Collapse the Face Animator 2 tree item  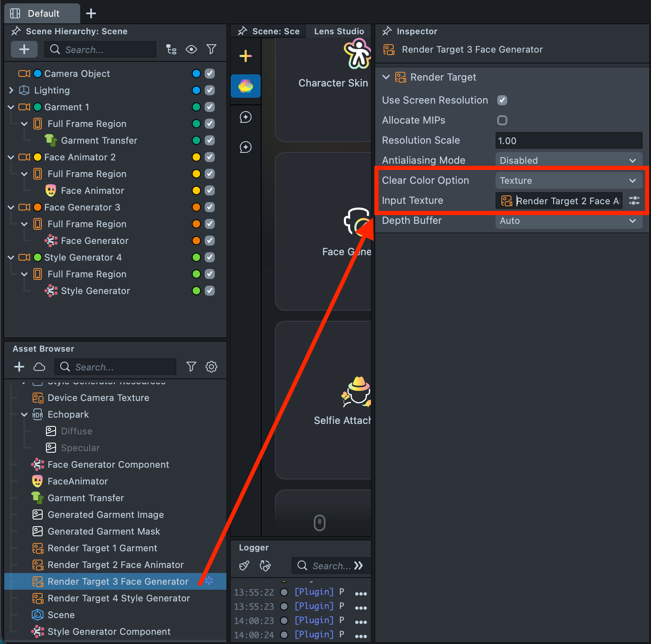pyautogui.click(x=11, y=157)
